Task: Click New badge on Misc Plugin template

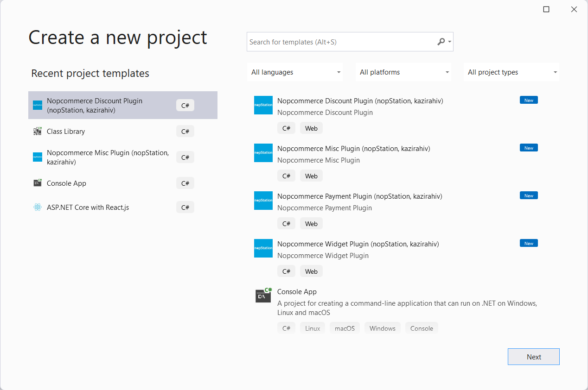Action: pos(529,148)
